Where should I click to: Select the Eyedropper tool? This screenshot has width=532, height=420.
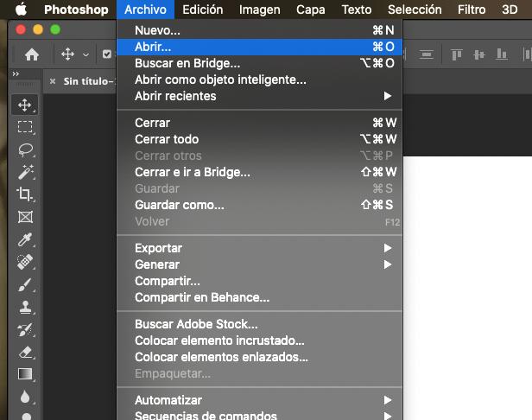tap(25, 239)
